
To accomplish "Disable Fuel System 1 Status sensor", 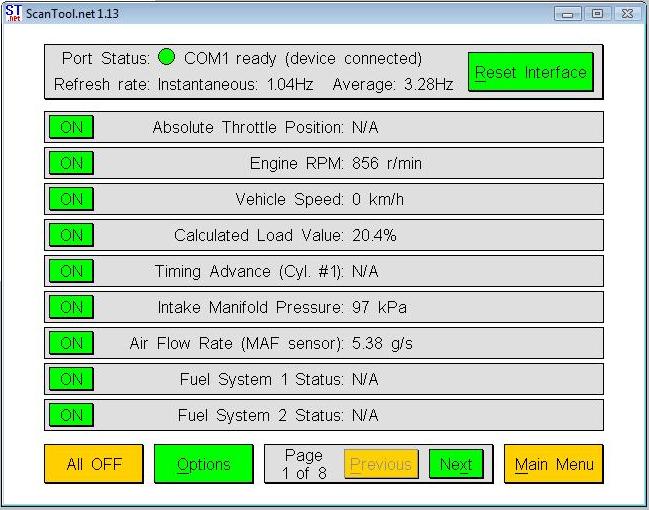I will 71,379.
